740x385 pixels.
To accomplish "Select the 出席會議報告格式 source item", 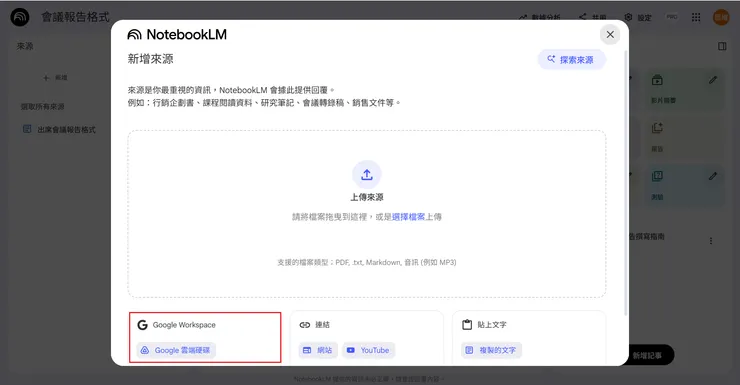I will coord(60,129).
